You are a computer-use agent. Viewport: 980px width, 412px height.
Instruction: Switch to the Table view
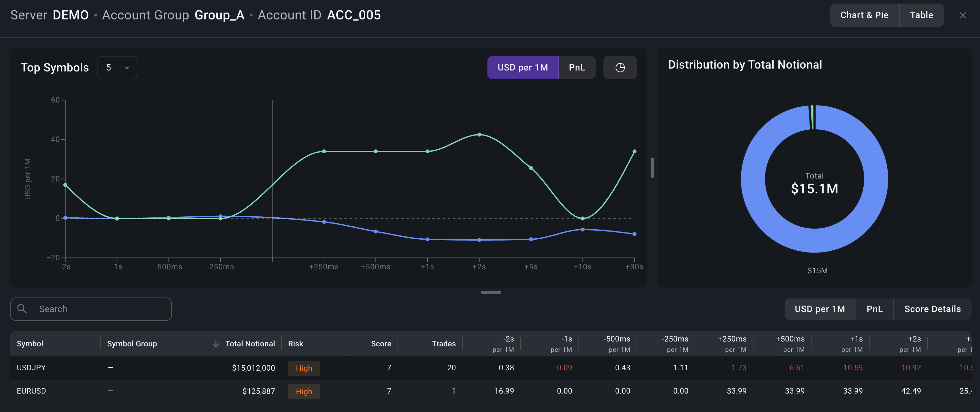921,15
